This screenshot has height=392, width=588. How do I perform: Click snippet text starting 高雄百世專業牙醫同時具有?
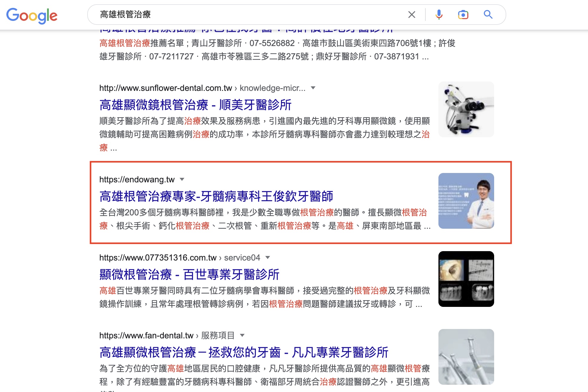pyautogui.click(x=265, y=297)
